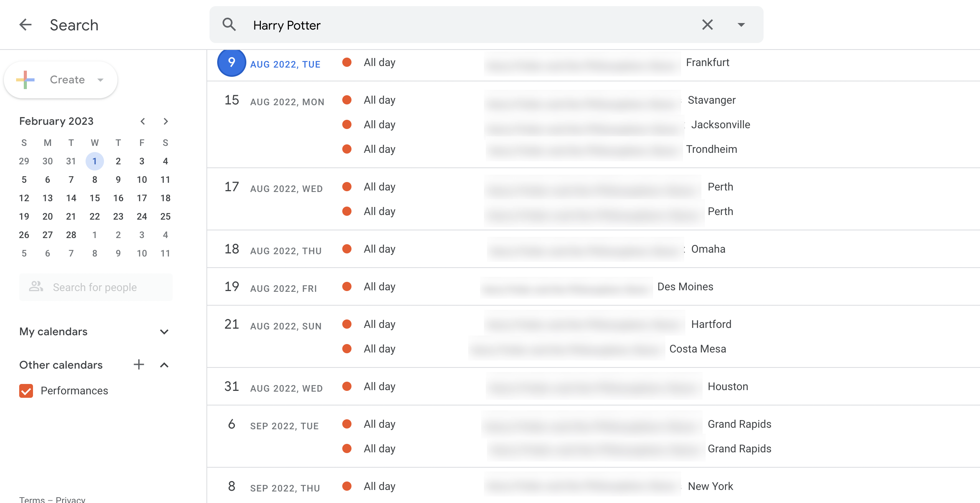Click February 2023 month label
The width and height of the screenshot is (980, 503).
(56, 121)
